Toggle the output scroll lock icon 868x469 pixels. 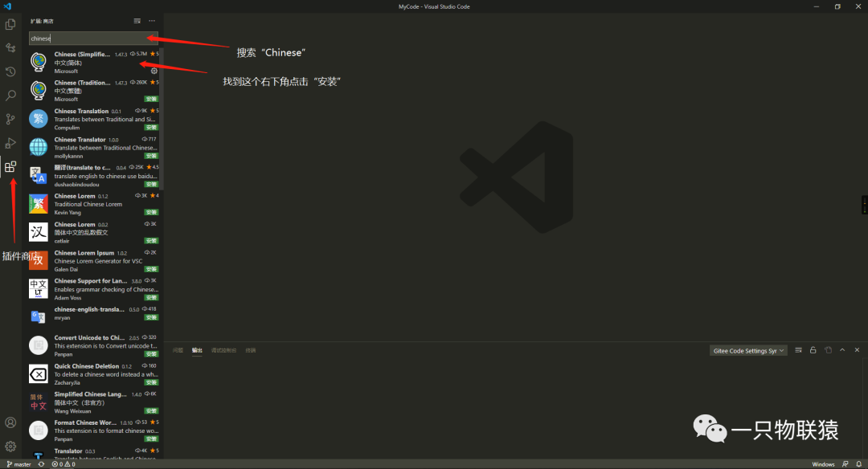pyautogui.click(x=813, y=350)
